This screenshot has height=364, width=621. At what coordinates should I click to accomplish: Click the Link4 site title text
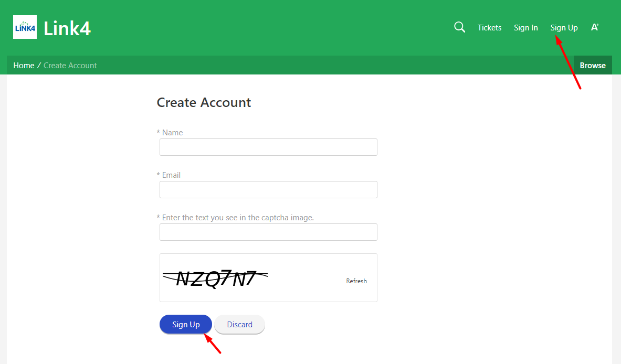click(67, 28)
